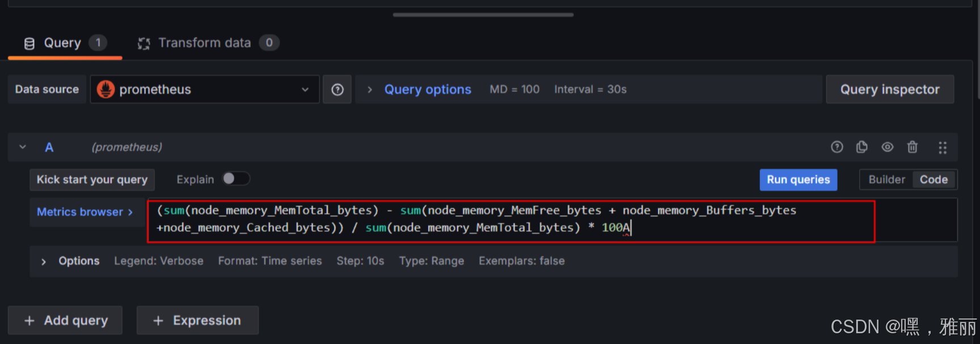980x344 pixels.
Task: Open the prometheus data source dropdown
Action: tap(204, 90)
